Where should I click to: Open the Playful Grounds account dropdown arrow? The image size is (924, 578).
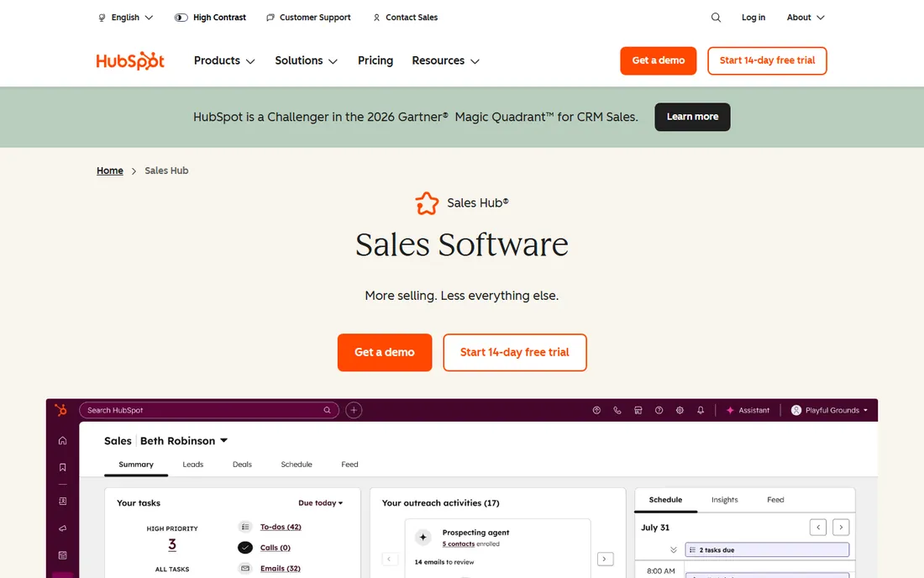click(866, 410)
